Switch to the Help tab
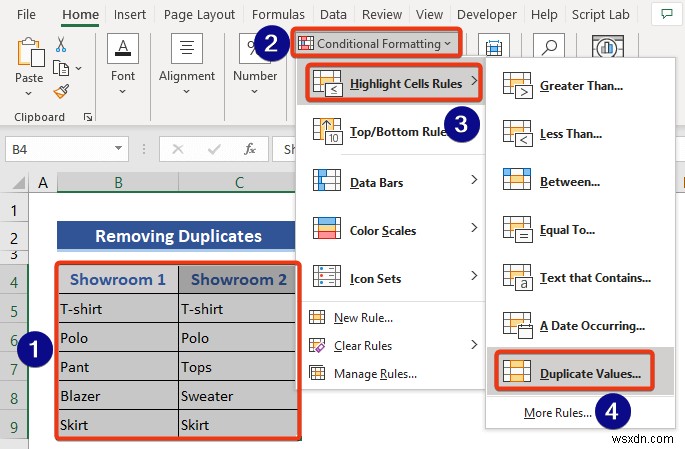Image resolution: width=685 pixels, height=449 pixels. 544,14
